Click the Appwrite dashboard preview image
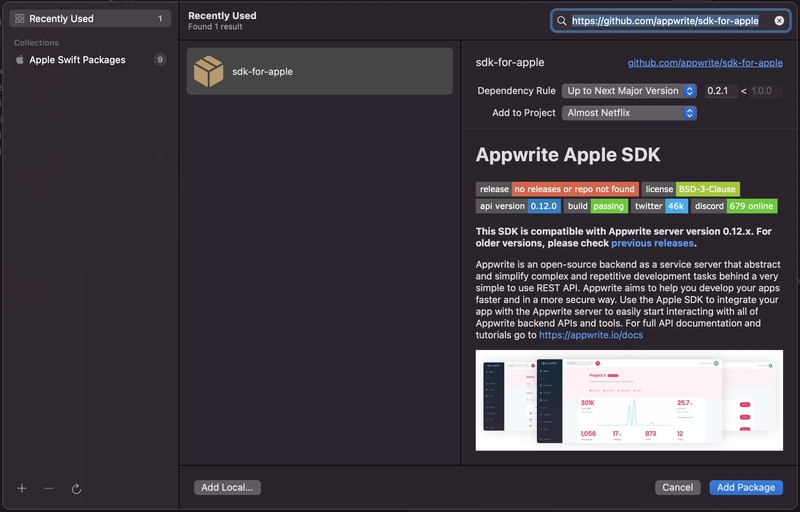Viewport: 800px width, 512px height. 629,400
